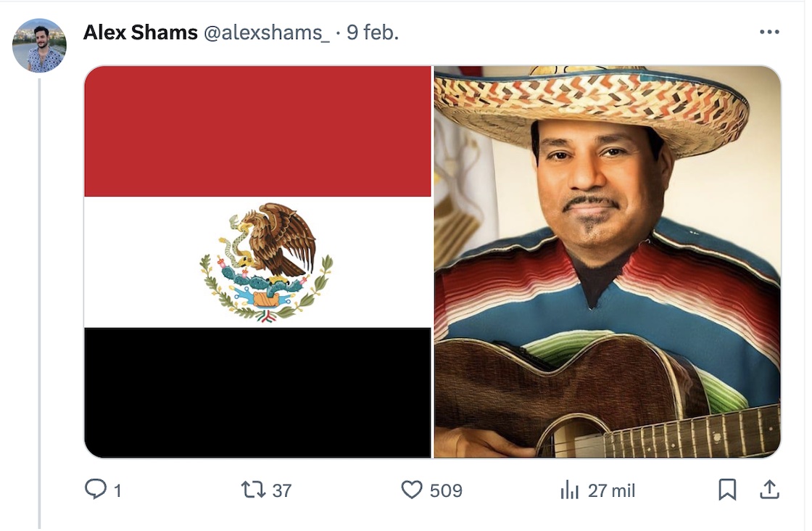The height and width of the screenshot is (531, 812).
Task: Click the 509 likes count
Action: (446, 490)
